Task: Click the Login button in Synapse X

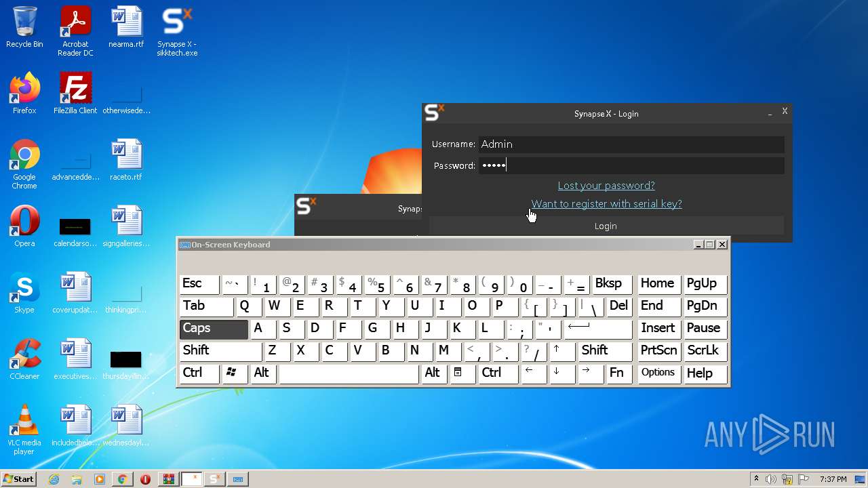Action: [606, 226]
